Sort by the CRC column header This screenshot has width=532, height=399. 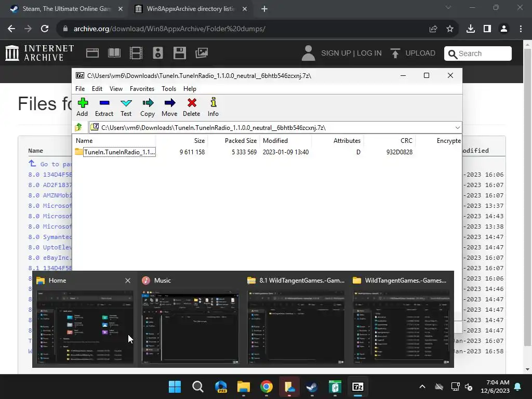point(390,140)
